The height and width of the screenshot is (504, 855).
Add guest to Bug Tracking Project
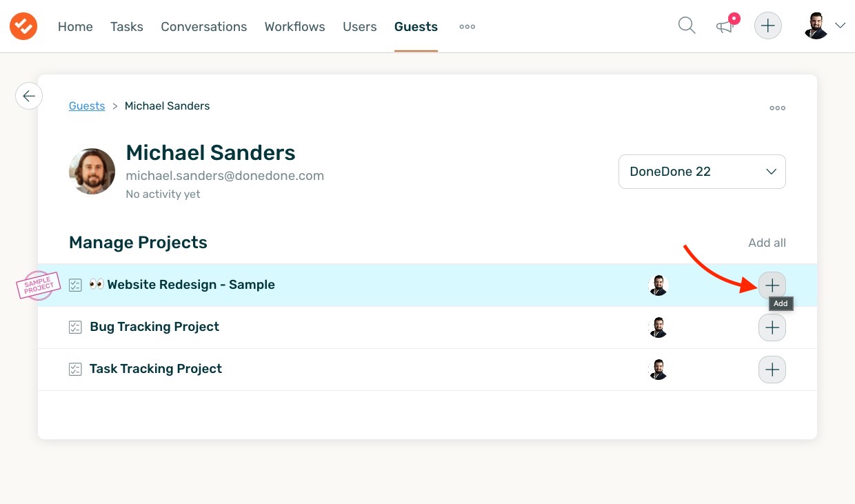click(x=772, y=327)
